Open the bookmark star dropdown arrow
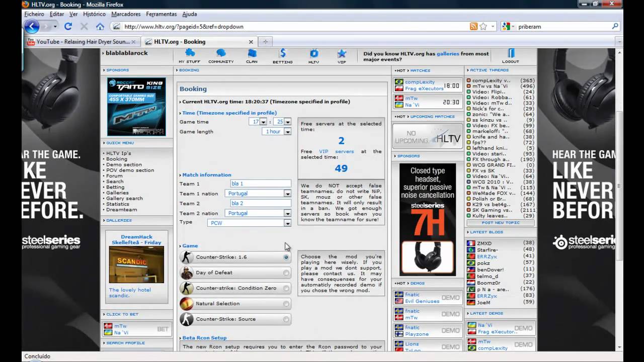The height and width of the screenshot is (362, 644). click(x=493, y=27)
